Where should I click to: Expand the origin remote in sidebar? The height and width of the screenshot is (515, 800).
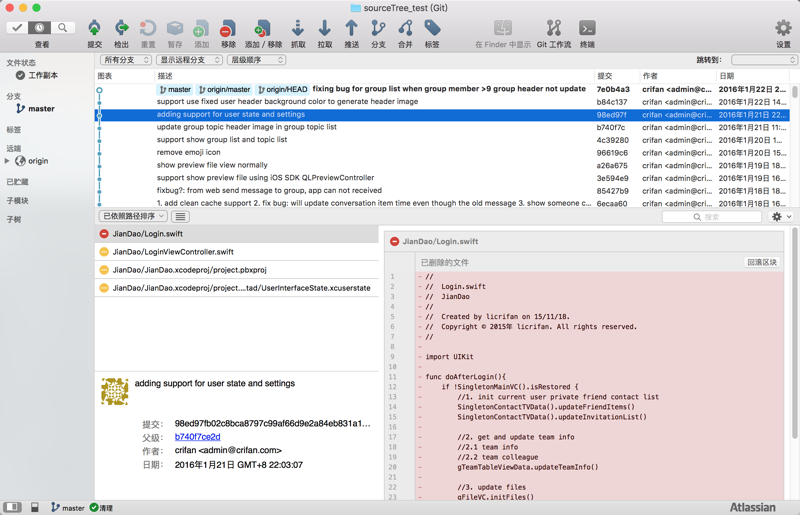click(8, 161)
